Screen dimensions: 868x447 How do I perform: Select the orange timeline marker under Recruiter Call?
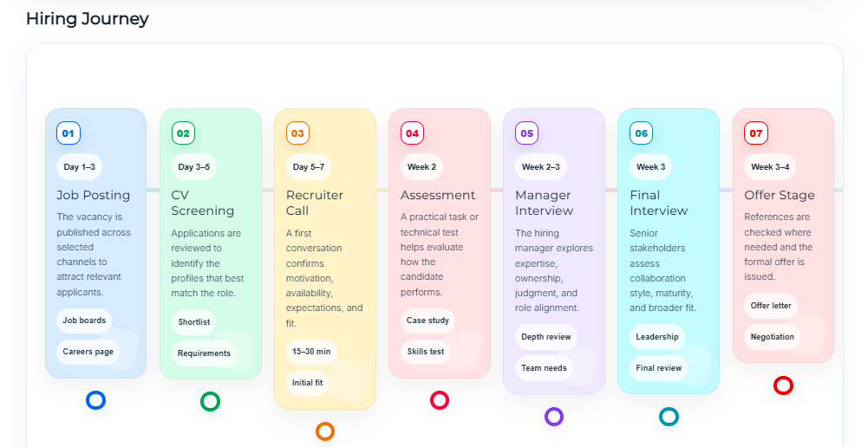pyautogui.click(x=324, y=431)
